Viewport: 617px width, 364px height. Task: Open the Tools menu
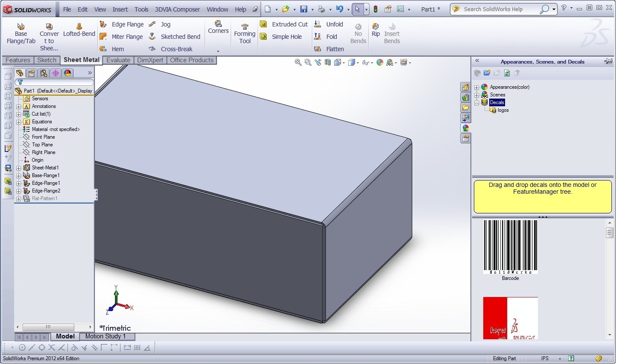[141, 9]
